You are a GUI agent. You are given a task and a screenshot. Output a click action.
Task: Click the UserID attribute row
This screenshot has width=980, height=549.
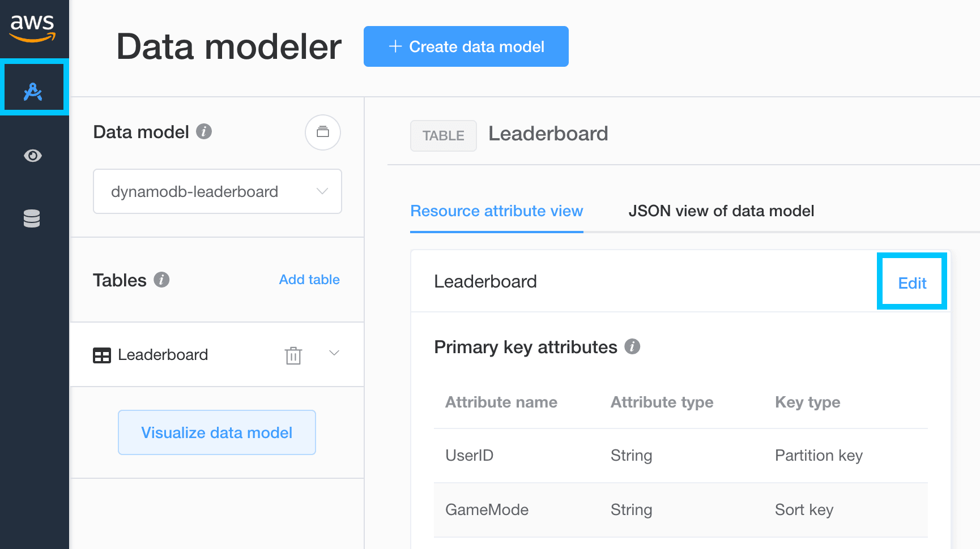point(680,456)
